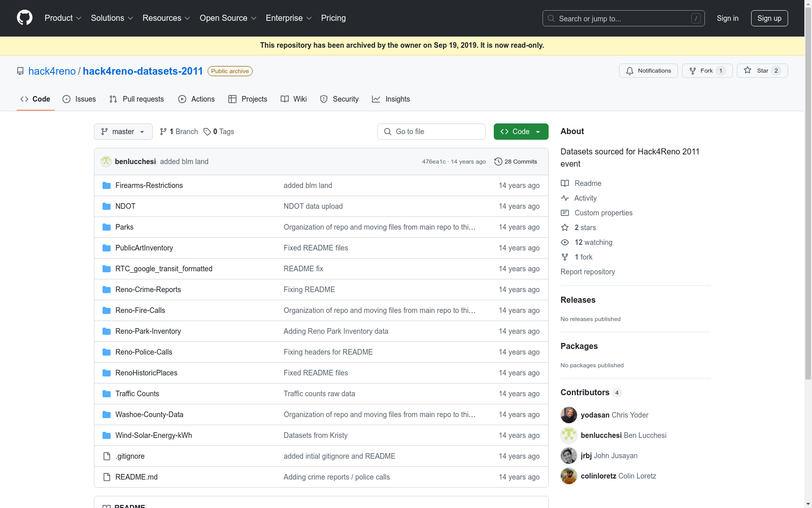Click the Activity pulse icon
The width and height of the screenshot is (812, 508).
pyautogui.click(x=565, y=198)
